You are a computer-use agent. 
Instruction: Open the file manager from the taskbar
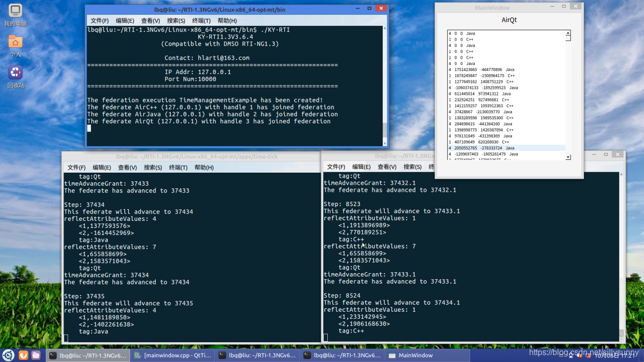(x=36, y=355)
